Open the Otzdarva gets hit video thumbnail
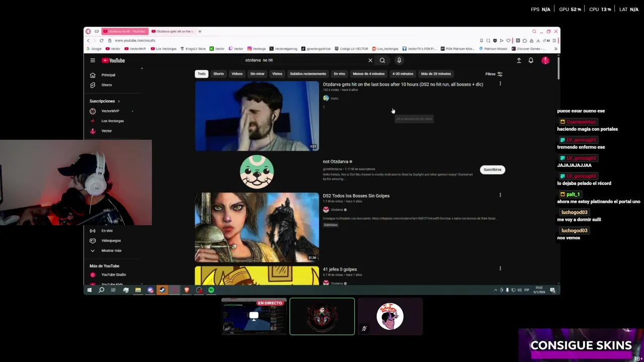 click(257, 116)
